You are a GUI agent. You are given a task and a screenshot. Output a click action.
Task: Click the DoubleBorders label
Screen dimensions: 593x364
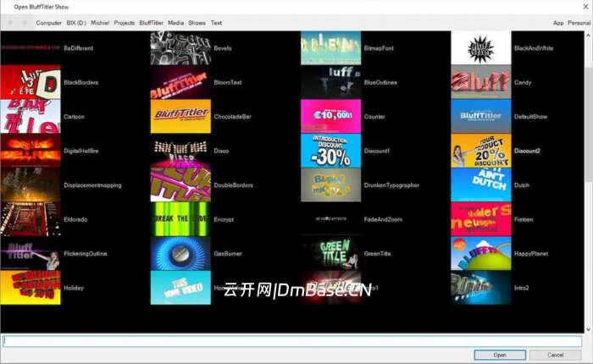click(233, 185)
